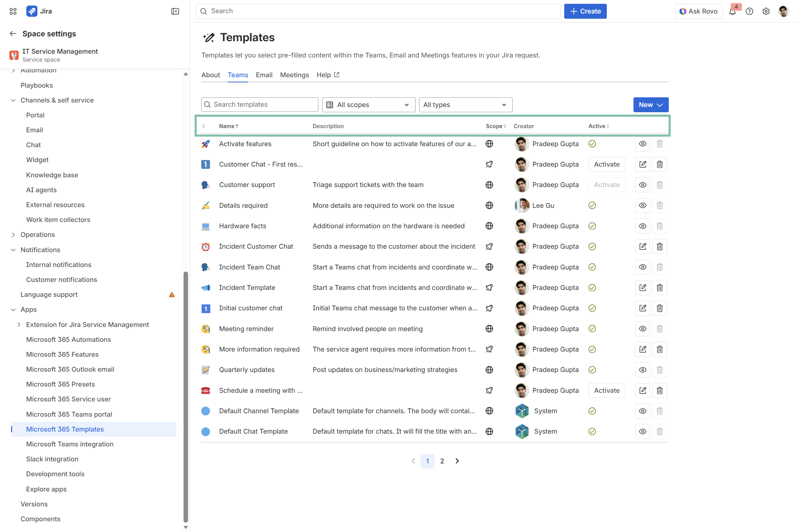Image resolution: width=798 pixels, height=532 pixels.
Task: Preview Hardware facts template with eye icon
Action: (642, 226)
